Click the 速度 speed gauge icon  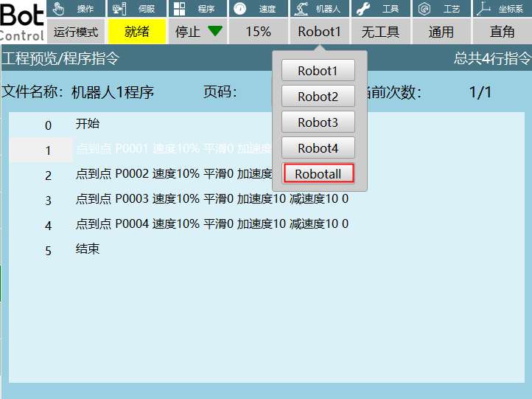tap(240, 9)
